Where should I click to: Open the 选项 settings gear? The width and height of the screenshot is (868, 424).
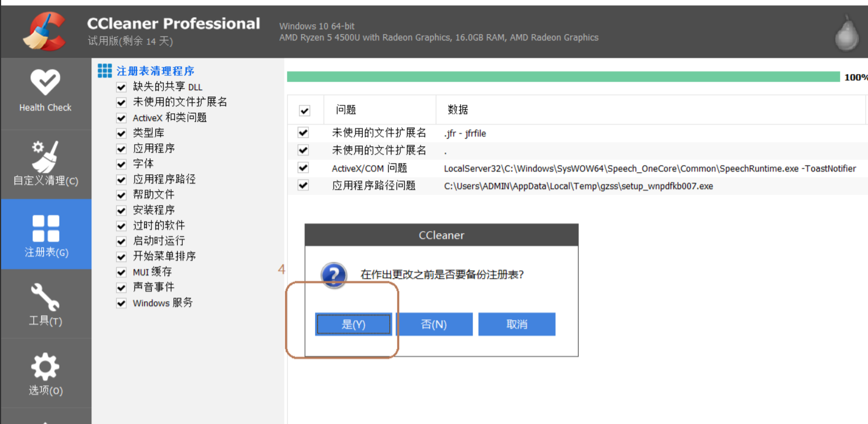click(45, 367)
